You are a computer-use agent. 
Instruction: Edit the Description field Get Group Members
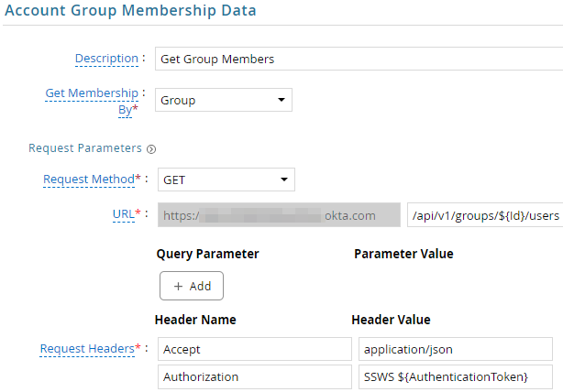tap(359, 59)
